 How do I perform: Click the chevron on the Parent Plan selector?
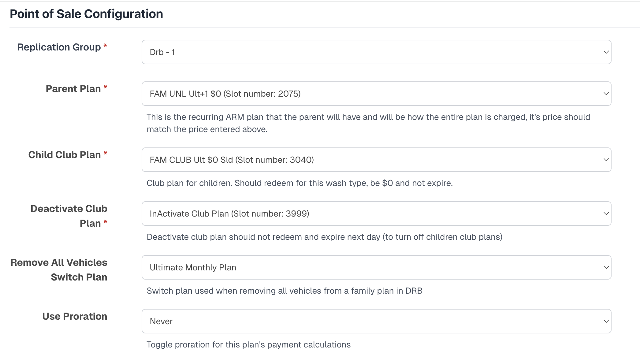coord(606,94)
